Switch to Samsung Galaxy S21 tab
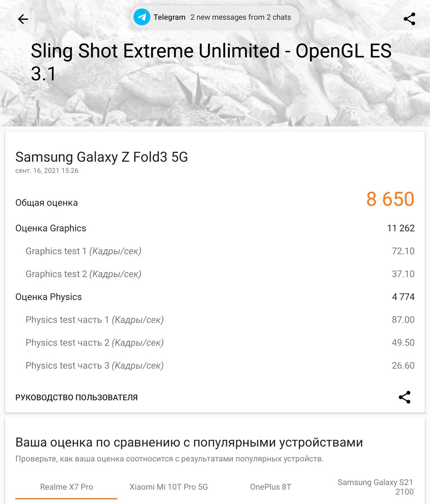This screenshot has width=430, height=504. [375, 487]
